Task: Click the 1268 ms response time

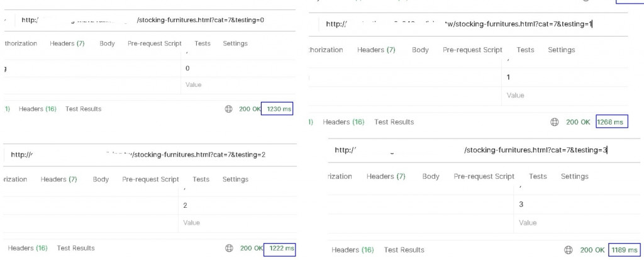Action: click(x=611, y=122)
